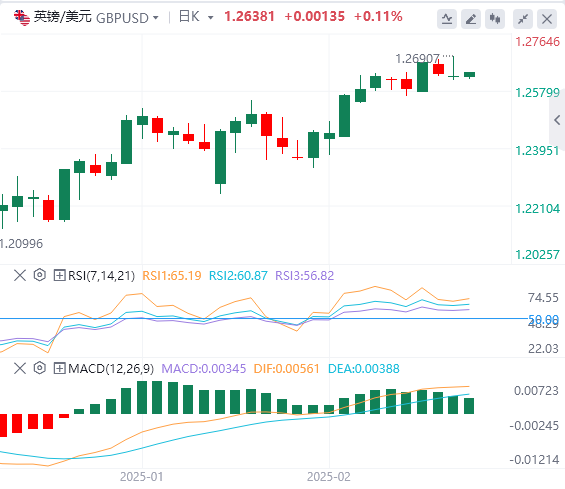The width and height of the screenshot is (565, 489).
Task: Expand the side panel chevron arrow
Action: [557, 120]
